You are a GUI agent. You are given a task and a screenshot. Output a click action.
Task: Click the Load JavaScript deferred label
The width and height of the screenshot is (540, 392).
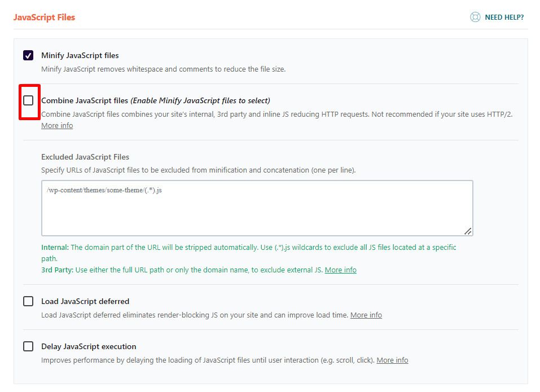[85, 301]
